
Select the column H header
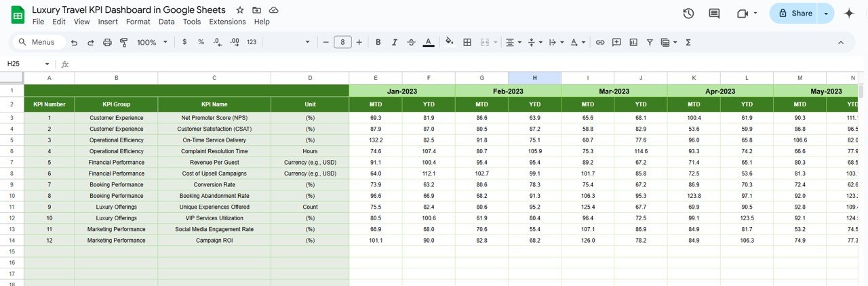534,78
